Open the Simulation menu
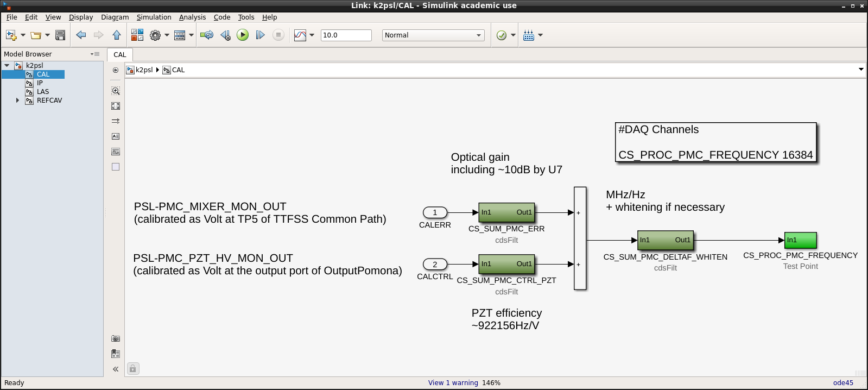This screenshot has height=390, width=868. (154, 17)
